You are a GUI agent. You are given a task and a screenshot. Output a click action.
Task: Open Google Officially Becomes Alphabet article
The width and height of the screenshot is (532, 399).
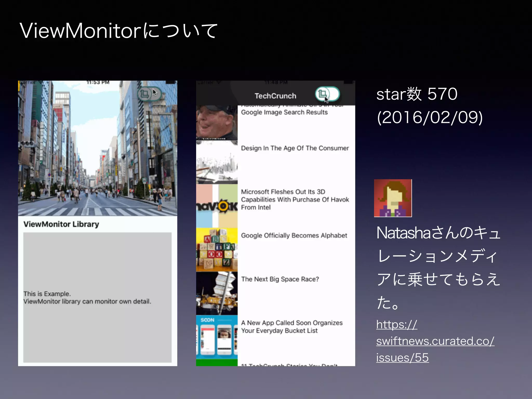pyautogui.click(x=294, y=235)
